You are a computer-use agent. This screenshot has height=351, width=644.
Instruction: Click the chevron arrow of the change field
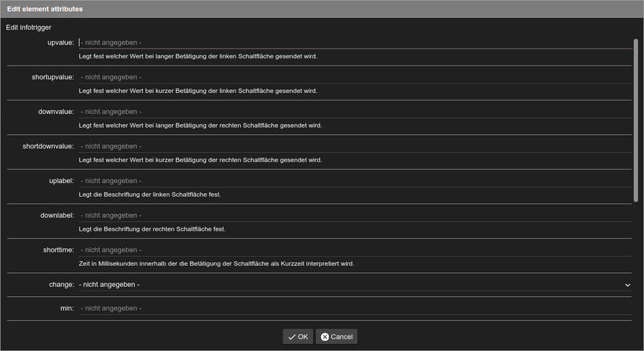627,285
